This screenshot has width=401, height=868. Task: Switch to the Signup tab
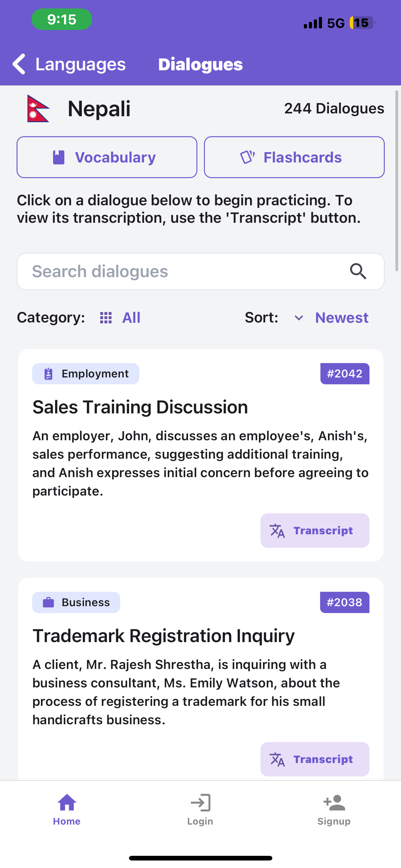[x=334, y=809]
